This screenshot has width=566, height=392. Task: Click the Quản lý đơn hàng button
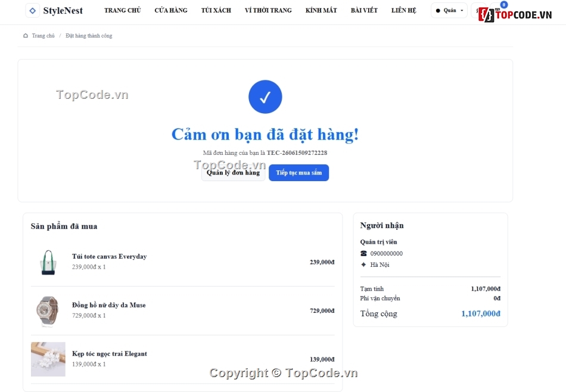click(233, 173)
